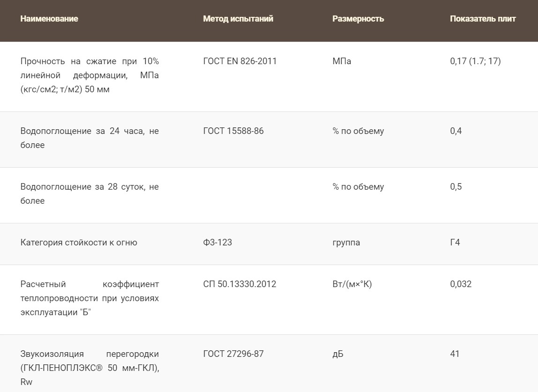Click the water absorption value "0,4"
Viewport: 538px width, 392px height.
[x=456, y=131]
